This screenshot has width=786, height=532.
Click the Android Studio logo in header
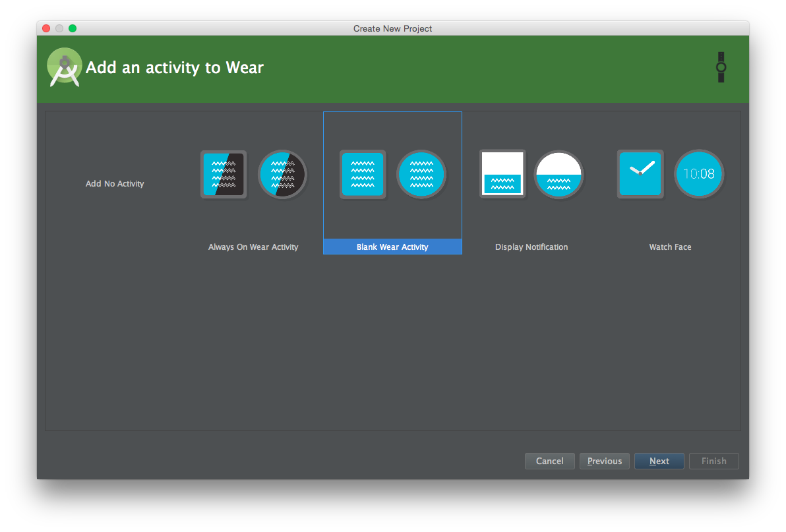[64, 68]
